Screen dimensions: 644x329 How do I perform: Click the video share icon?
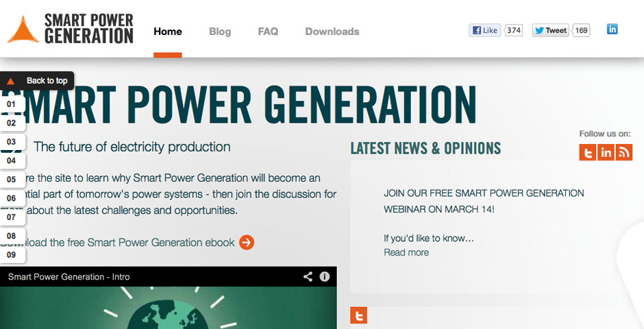click(308, 276)
